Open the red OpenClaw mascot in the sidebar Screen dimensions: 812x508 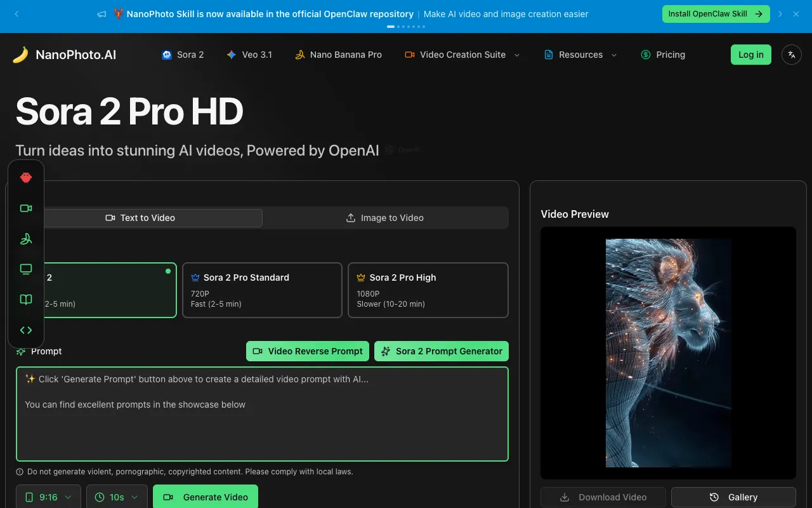click(26, 178)
